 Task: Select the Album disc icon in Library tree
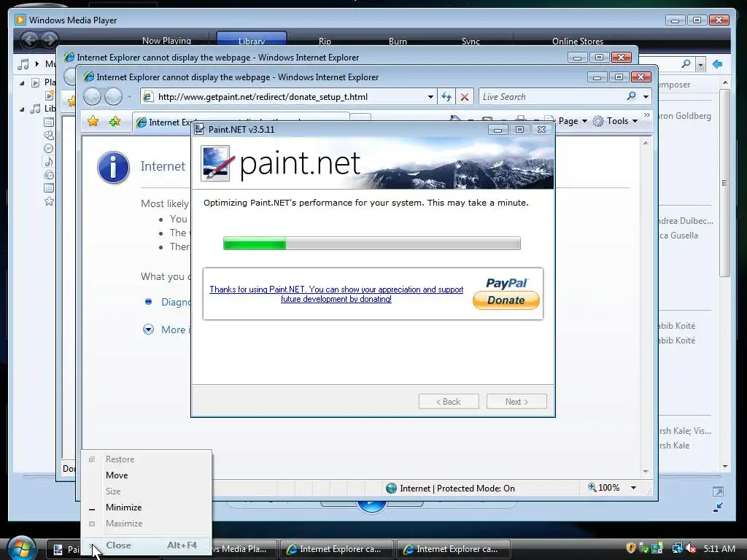(x=49, y=149)
